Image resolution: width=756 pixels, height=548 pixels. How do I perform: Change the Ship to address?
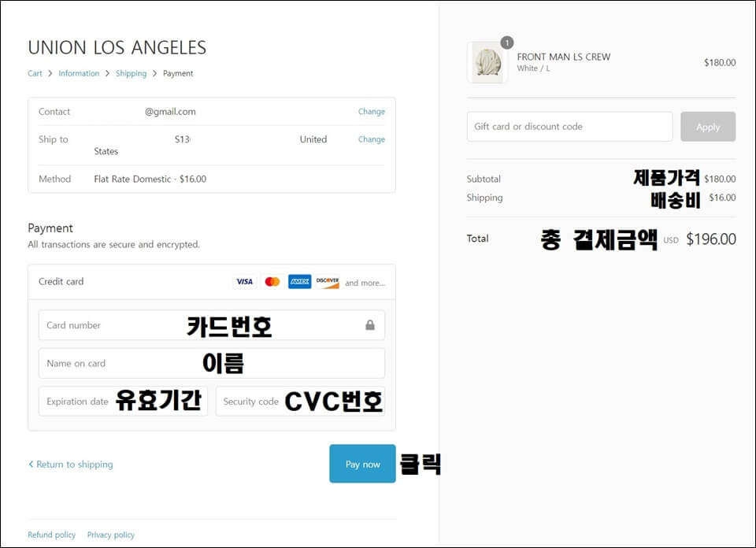[x=371, y=139]
